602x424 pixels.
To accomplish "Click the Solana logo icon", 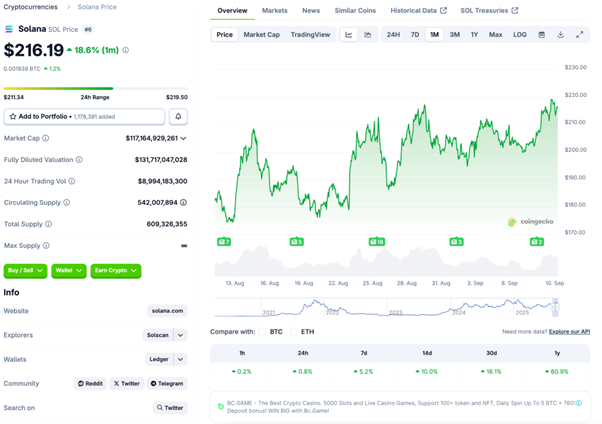I will click(9, 29).
